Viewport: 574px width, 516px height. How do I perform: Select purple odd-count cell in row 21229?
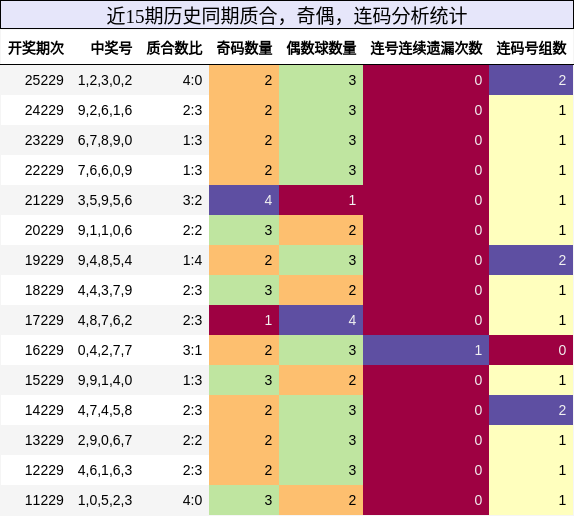tap(244, 200)
